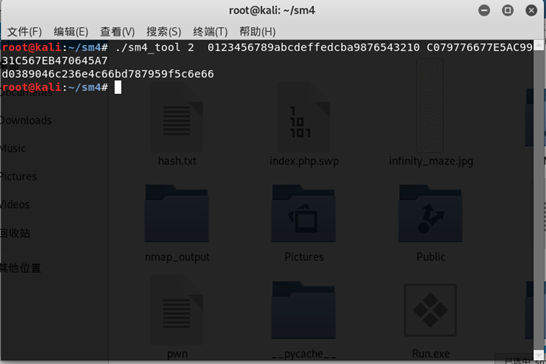Click the nmap_output folder name label

pyautogui.click(x=177, y=257)
